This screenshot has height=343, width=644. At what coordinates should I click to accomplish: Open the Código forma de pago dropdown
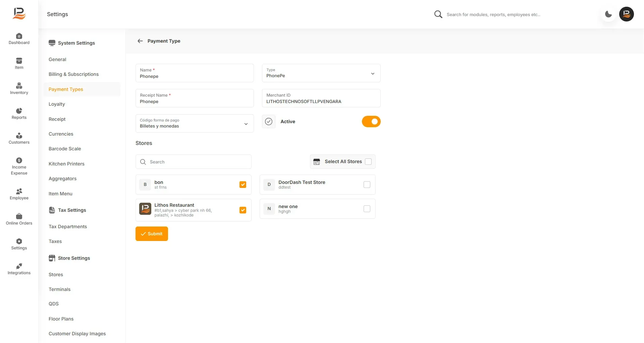[x=195, y=124]
